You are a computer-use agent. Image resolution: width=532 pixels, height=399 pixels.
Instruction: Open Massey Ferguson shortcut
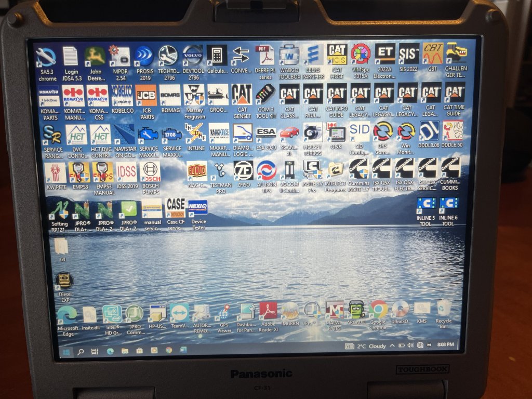click(194, 96)
